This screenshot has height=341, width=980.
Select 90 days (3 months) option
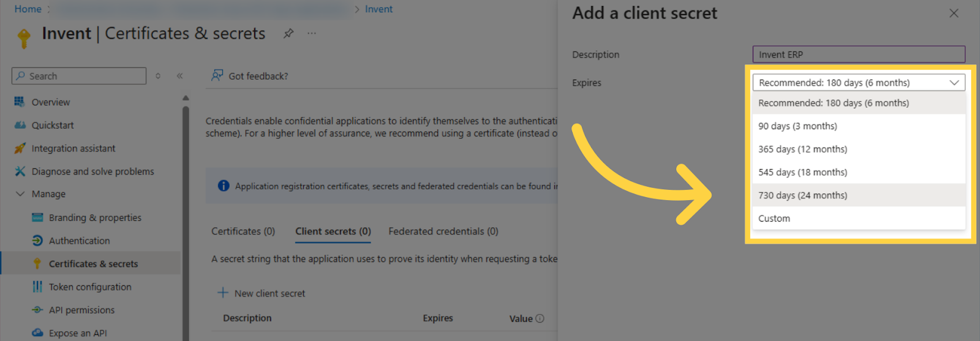coord(859,126)
